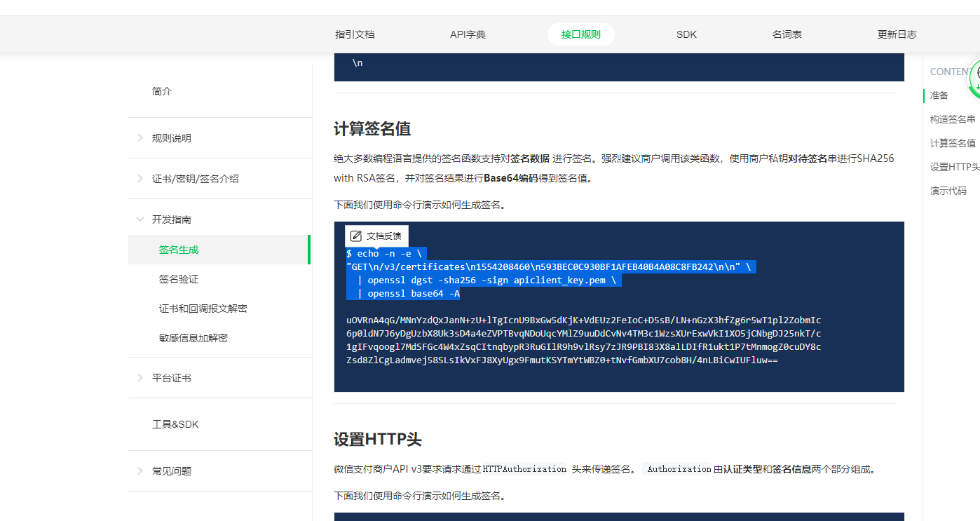
Task: Click the Authorization inline code text
Action: pyautogui.click(x=679, y=469)
